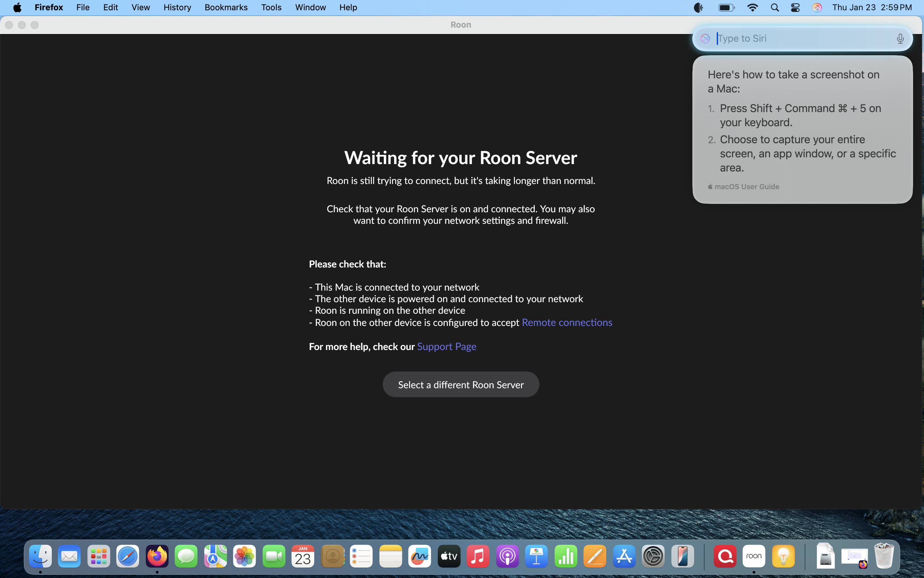Launch Safari from the Dock
Image resolution: width=924 pixels, height=578 pixels.
(127, 556)
